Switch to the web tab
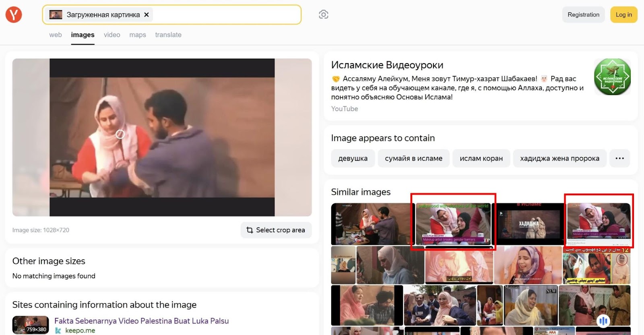Viewport: 644px width, 335px height. pyautogui.click(x=56, y=35)
